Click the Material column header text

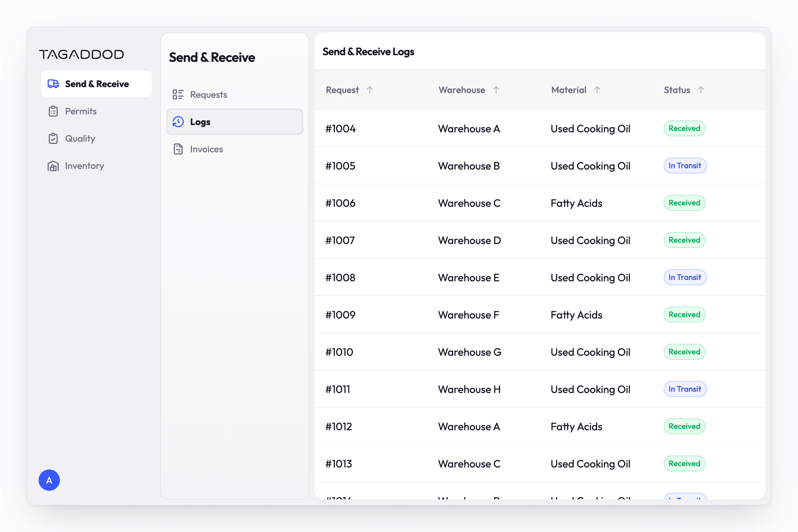tap(569, 90)
